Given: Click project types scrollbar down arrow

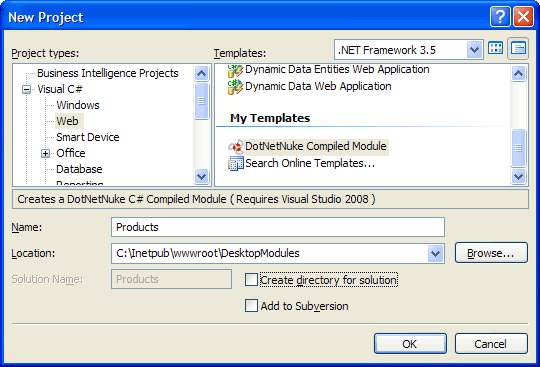Looking at the screenshot, I should [x=201, y=177].
